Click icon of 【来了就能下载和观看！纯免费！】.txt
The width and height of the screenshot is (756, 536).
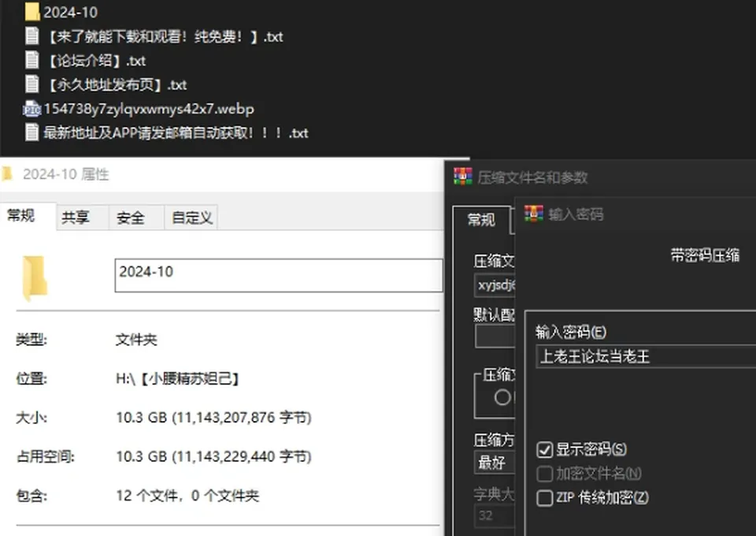(31, 36)
